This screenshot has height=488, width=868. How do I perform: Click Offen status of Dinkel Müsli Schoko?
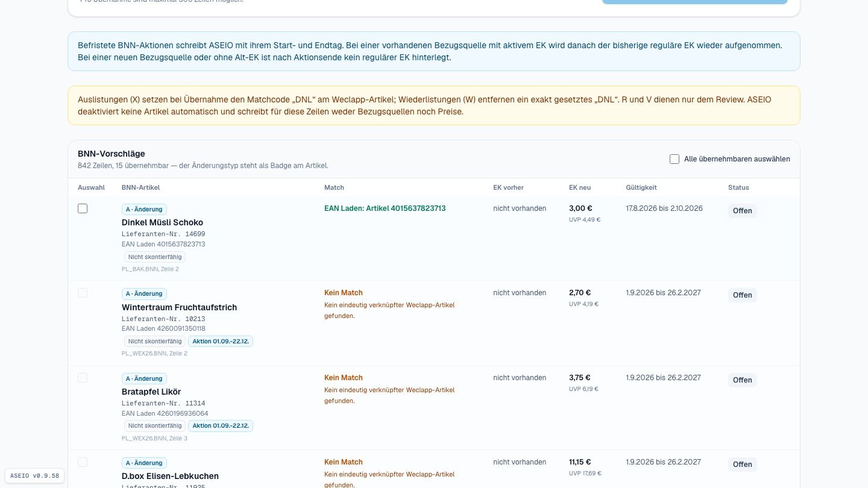pos(743,211)
